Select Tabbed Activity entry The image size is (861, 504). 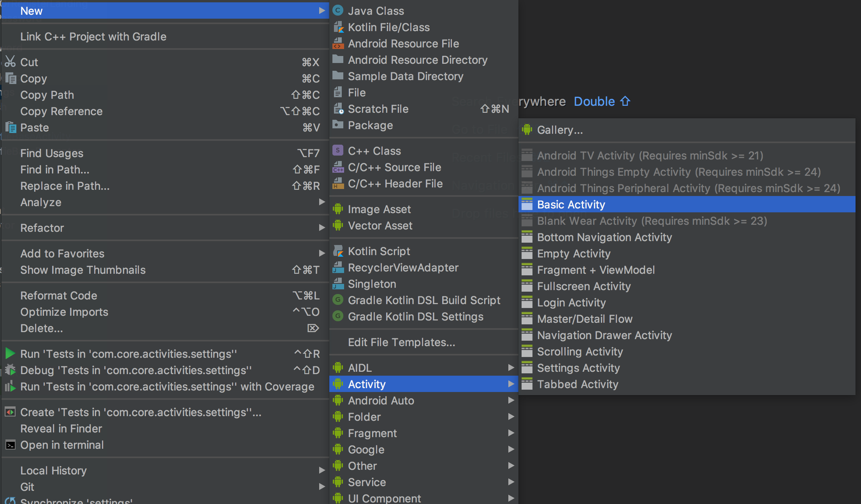pos(687,384)
